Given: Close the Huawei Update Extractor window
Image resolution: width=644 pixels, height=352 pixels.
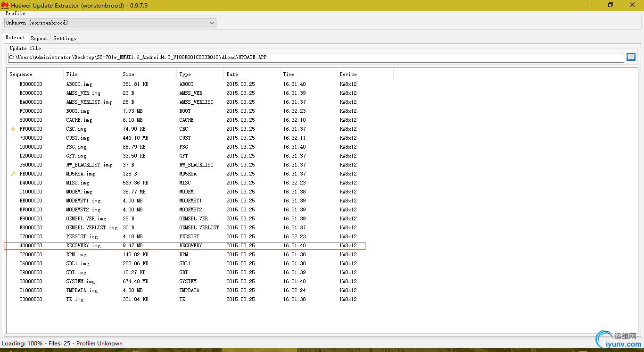Looking at the screenshot, I should (x=632, y=5).
